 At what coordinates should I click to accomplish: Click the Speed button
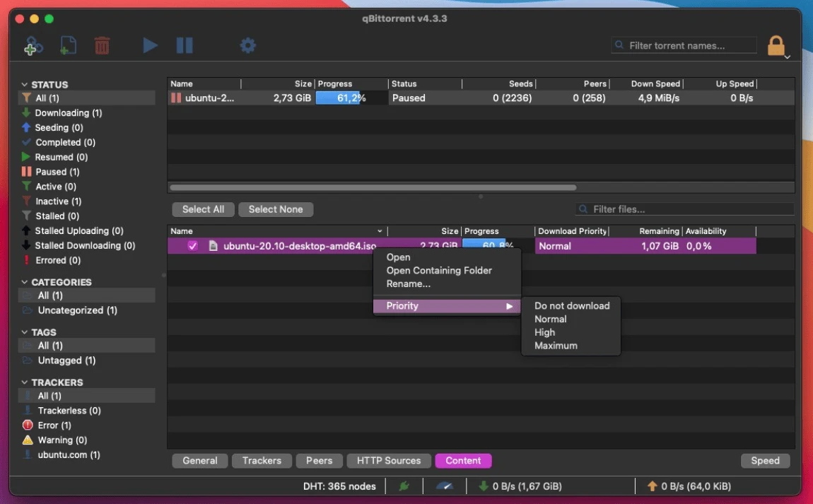(765, 461)
